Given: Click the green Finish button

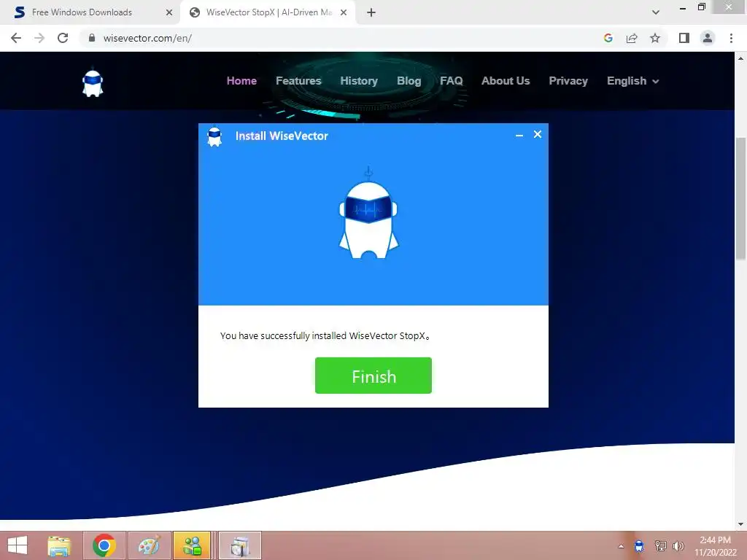Looking at the screenshot, I should (x=373, y=376).
